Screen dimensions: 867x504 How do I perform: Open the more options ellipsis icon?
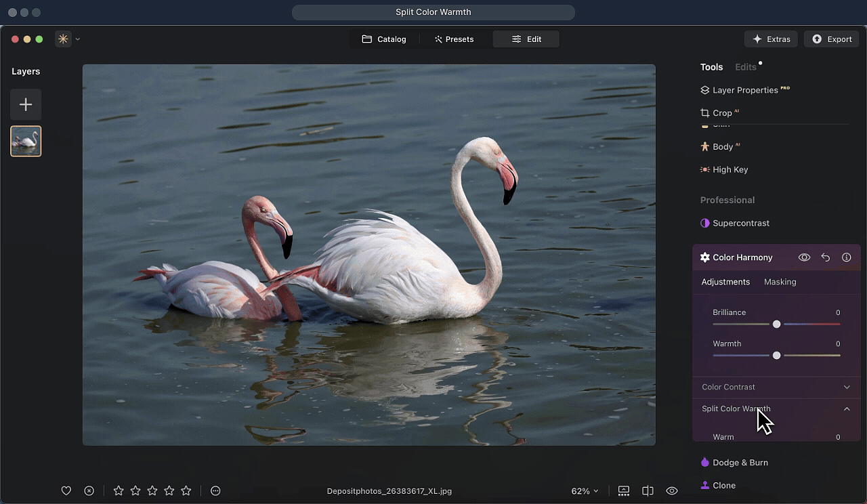215,490
